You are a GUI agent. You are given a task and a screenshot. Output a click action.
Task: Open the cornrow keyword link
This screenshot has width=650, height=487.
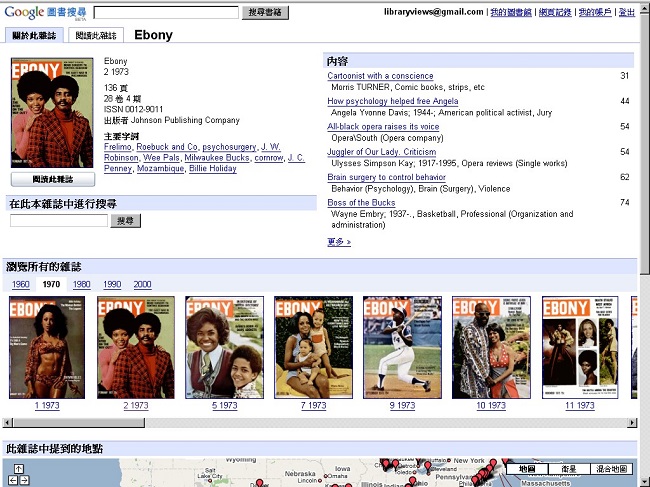(x=269, y=157)
